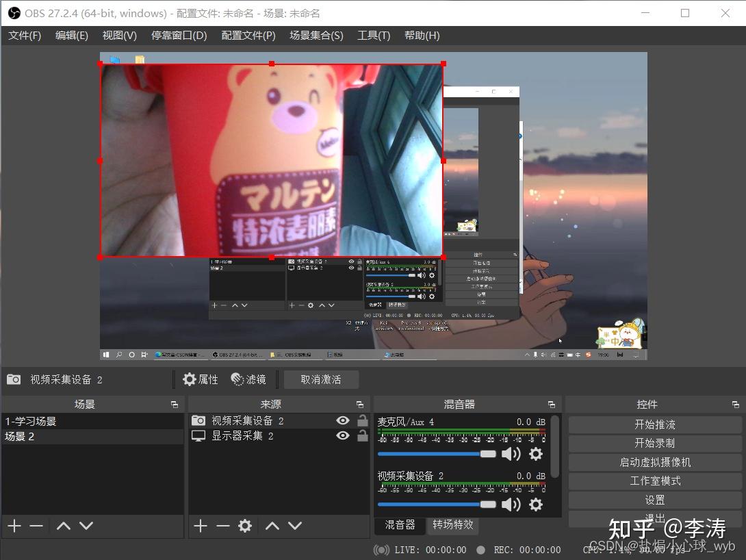Open the 工具(T) menu
The image size is (746, 560).
point(374,36)
